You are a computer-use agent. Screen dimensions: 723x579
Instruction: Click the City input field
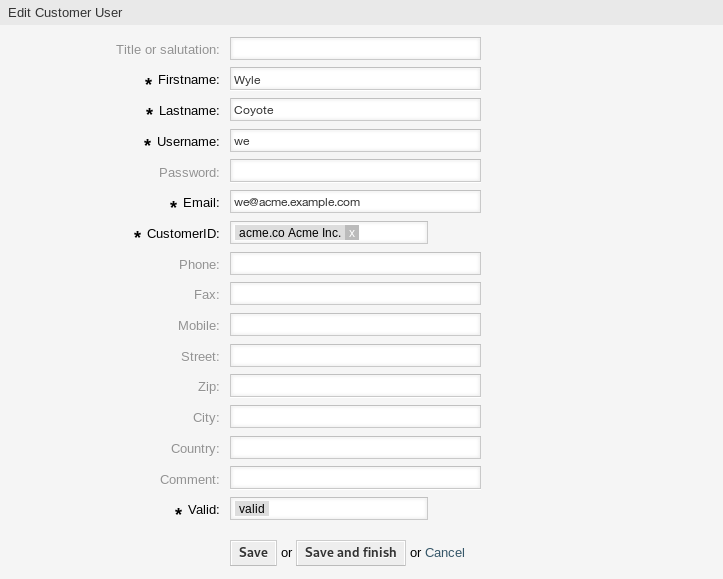pos(356,417)
